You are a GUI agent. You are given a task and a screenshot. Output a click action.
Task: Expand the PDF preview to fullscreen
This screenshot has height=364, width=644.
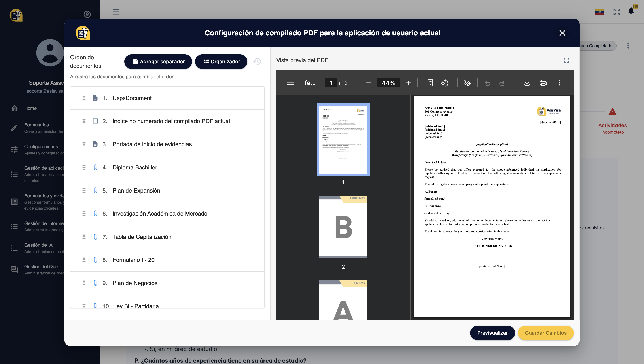coord(566,60)
